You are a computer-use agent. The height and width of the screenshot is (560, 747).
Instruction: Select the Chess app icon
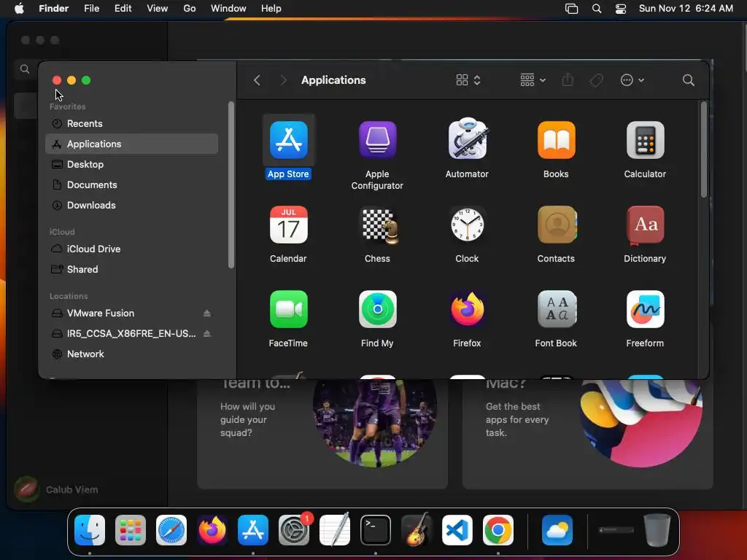pyautogui.click(x=379, y=226)
